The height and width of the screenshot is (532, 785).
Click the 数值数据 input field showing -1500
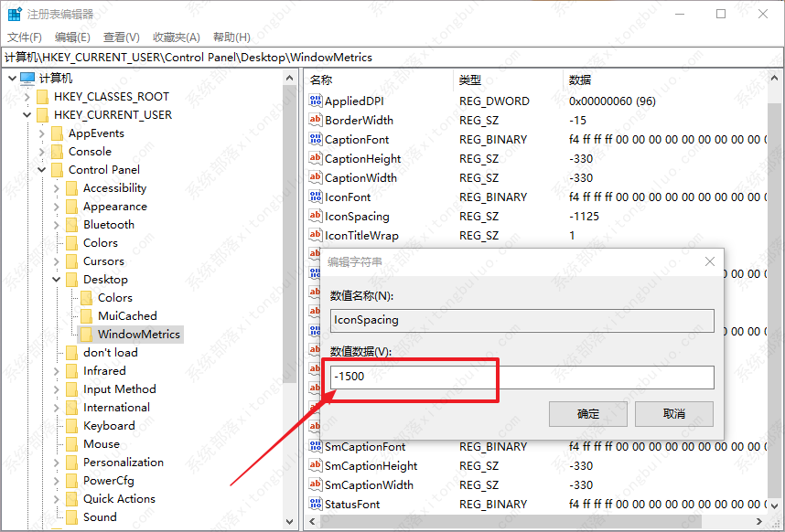click(x=522, y=378)
